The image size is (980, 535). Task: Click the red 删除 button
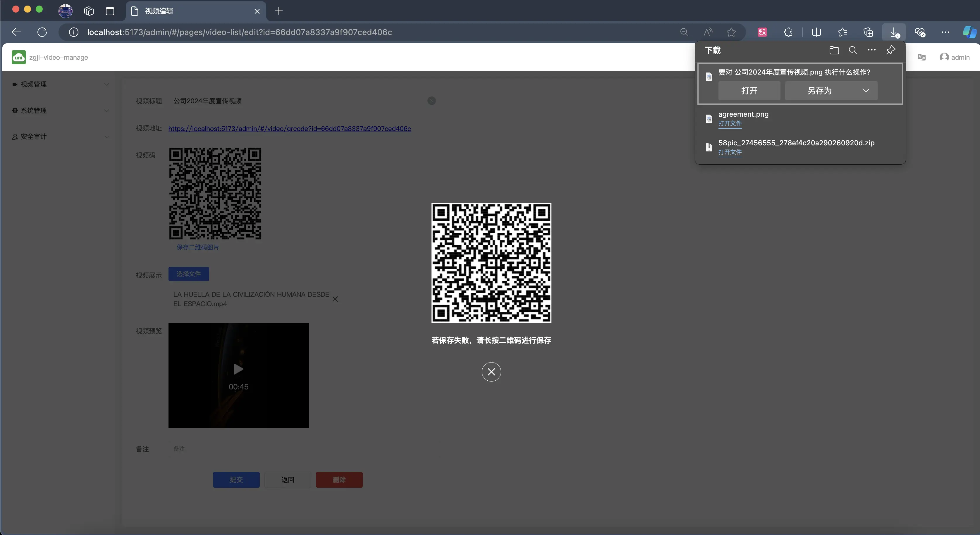coord(339,479)
